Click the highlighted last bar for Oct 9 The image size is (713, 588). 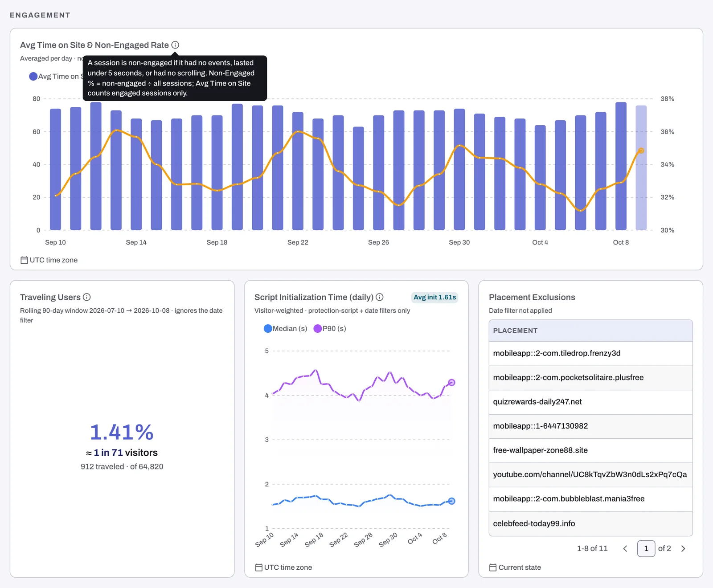point(641,167)
